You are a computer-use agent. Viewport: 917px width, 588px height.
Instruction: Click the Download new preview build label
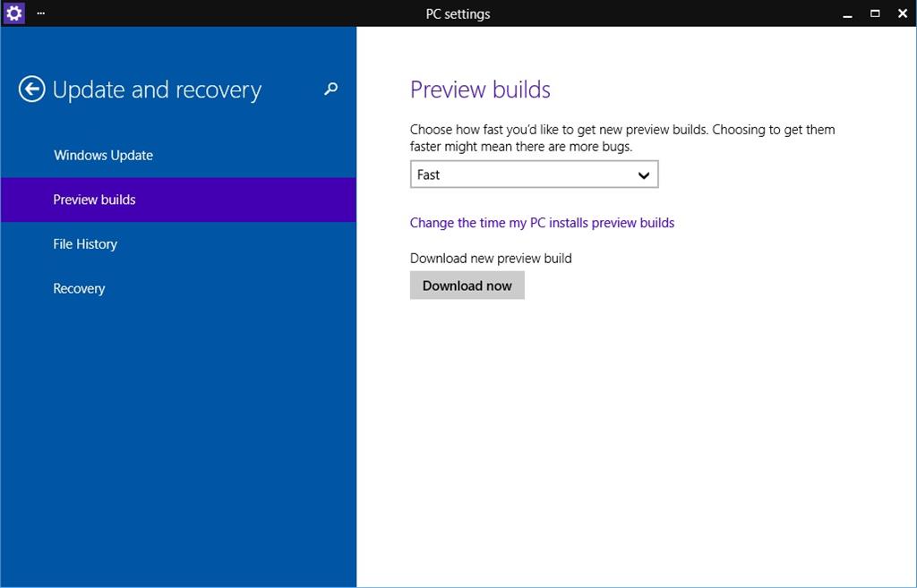491,259
